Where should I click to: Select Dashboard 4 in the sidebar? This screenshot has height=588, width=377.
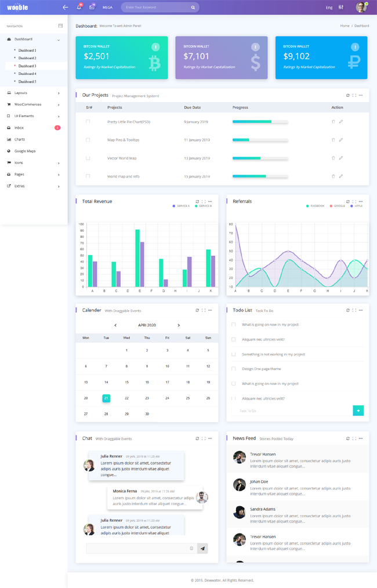[x=27, y=74]
